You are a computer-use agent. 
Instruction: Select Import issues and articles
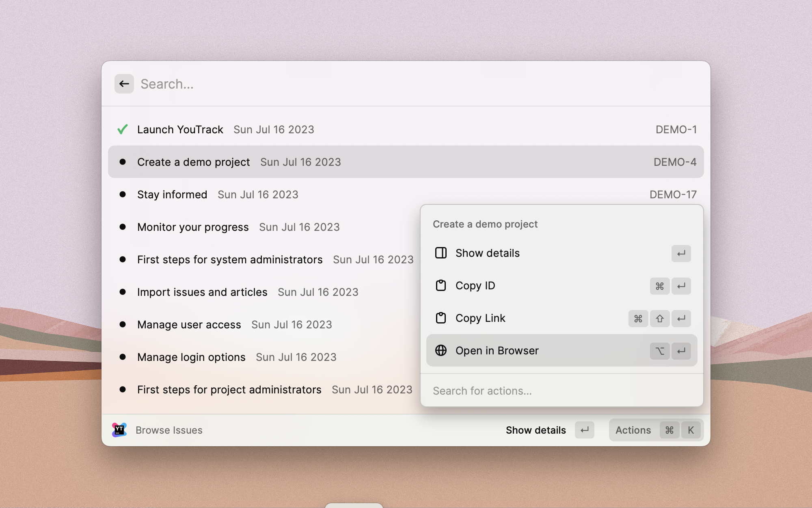click(264, 292)
